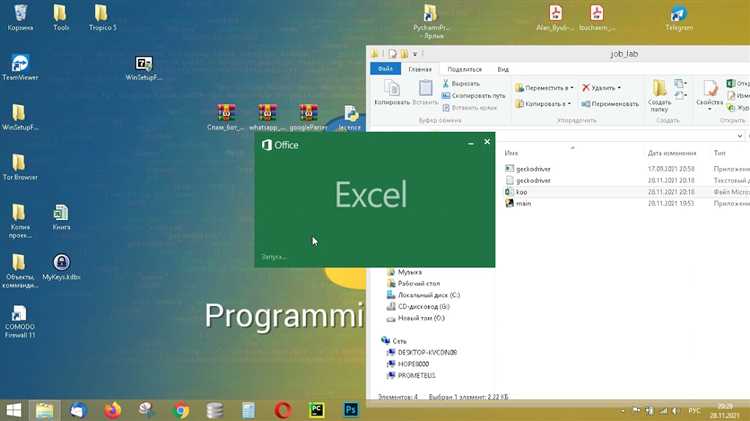Launch Google Chrome from the taskbar
Screen dimensions: 750x421
tap(181, 410)
